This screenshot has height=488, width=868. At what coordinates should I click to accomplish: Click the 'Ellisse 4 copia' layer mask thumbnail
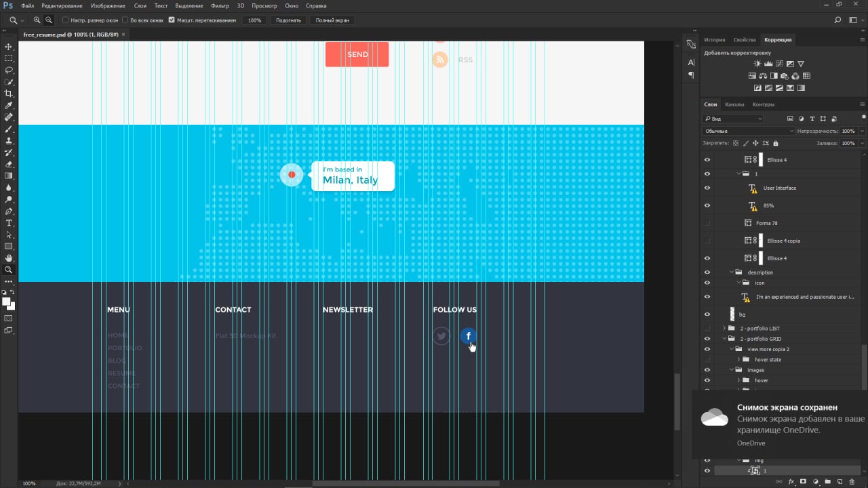[761, 241]
